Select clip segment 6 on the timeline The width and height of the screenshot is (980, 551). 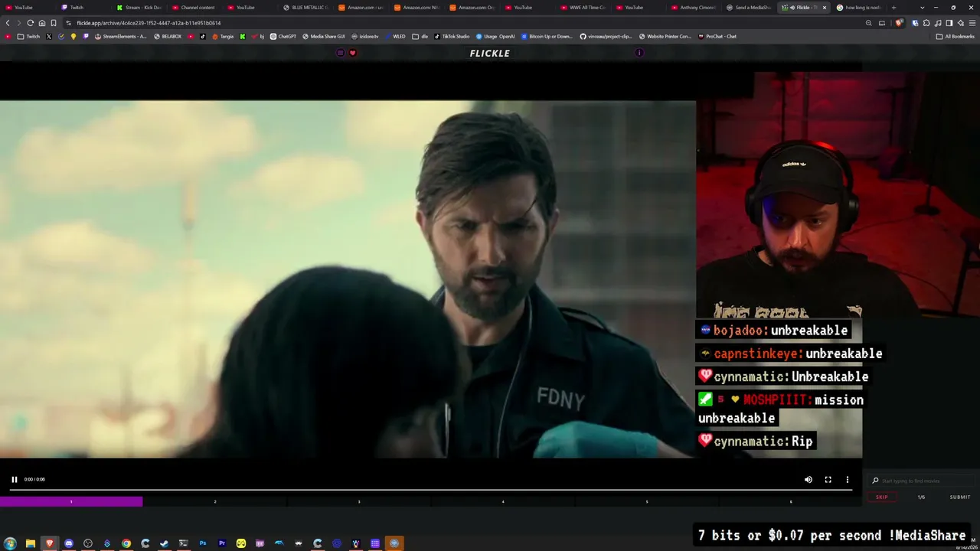pos(791,502)
